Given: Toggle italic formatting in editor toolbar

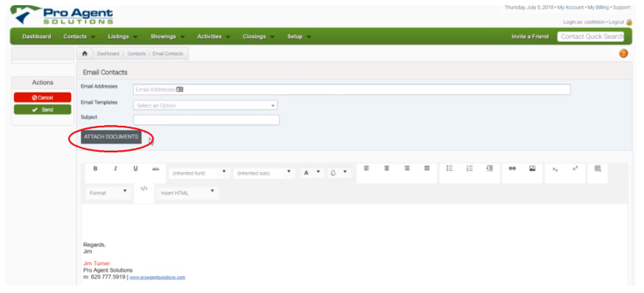Looking at the screenshot, I should point(115,169).
